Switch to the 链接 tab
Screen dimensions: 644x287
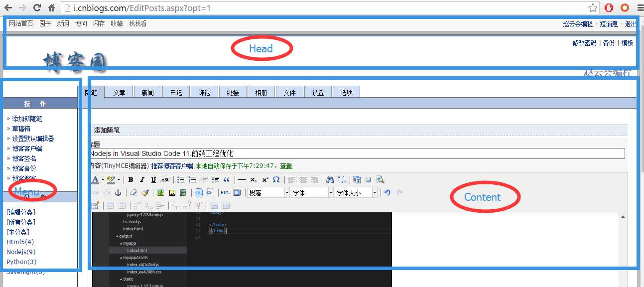coord(233,92)
